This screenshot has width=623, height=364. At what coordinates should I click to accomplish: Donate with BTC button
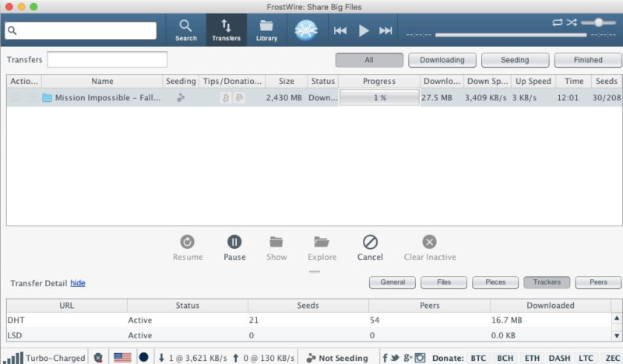click(478, 358)
